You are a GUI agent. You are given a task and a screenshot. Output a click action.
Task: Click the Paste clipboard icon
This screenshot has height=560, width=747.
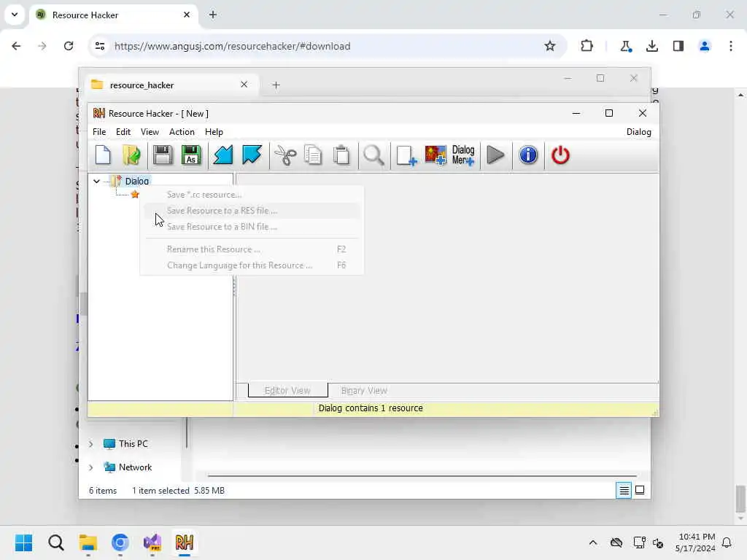341,155
